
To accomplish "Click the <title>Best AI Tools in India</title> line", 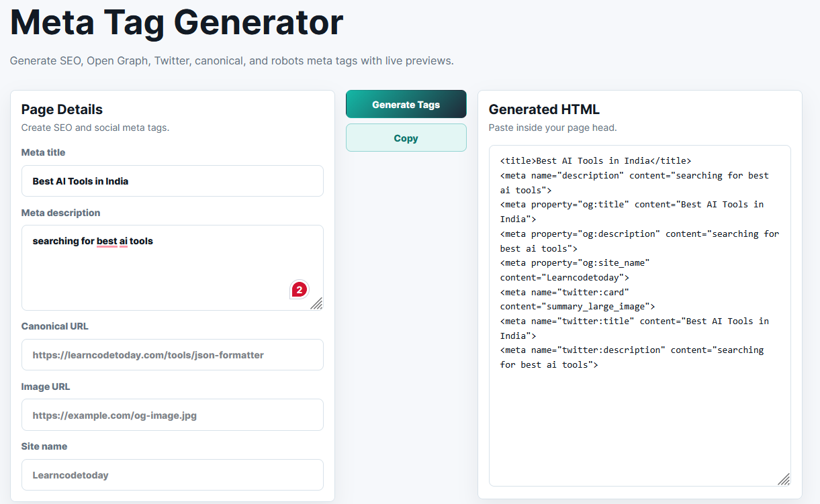I will (x=596, y=160).
